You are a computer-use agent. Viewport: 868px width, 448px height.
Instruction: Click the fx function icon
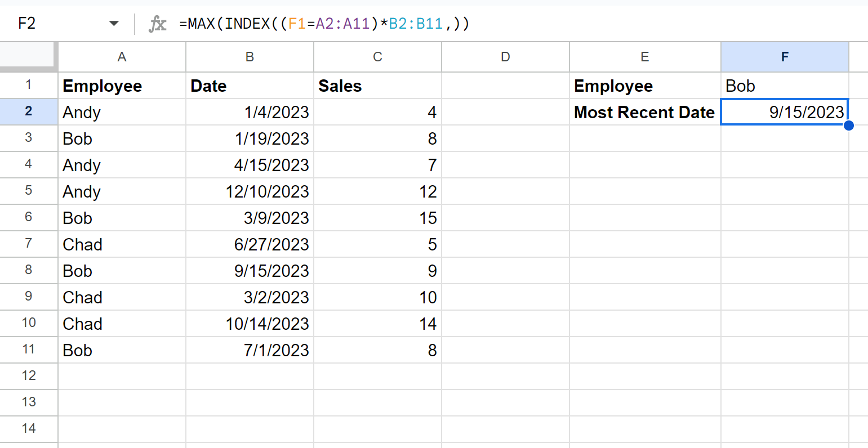[157, 24]
